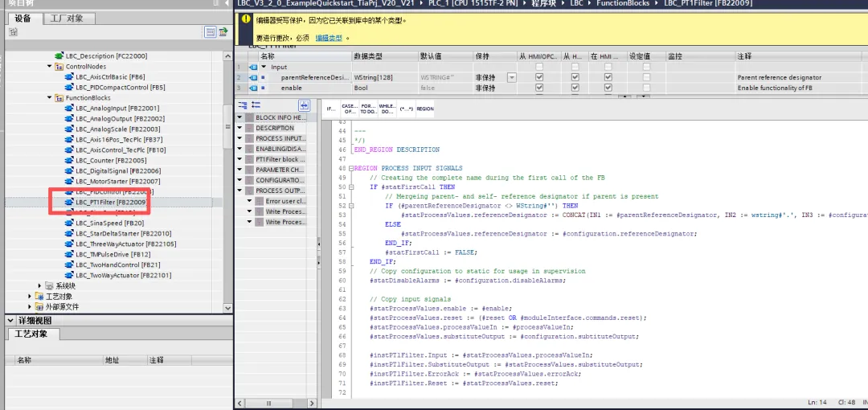The width and height of the screenshot is (868, 410).
Task: Collapse the 详细视图 panel
Action: pyautogui.click(x=10, y=320)
